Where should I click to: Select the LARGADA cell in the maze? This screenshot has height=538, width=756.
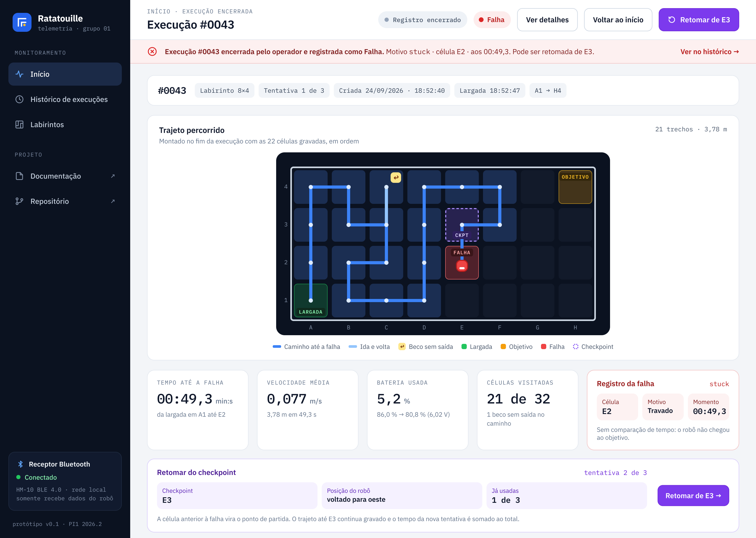(x=311, y=301)
